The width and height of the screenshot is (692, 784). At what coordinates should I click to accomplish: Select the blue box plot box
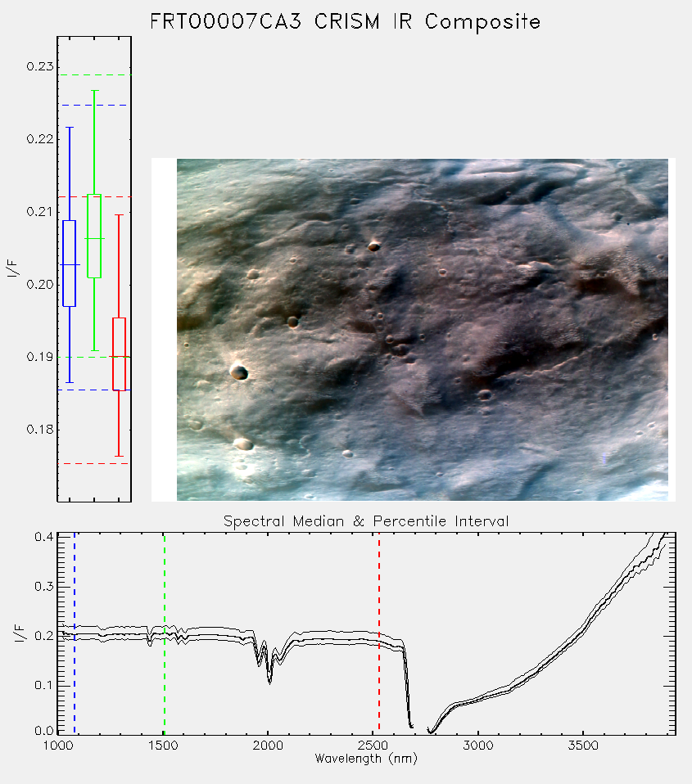point(70,263)
